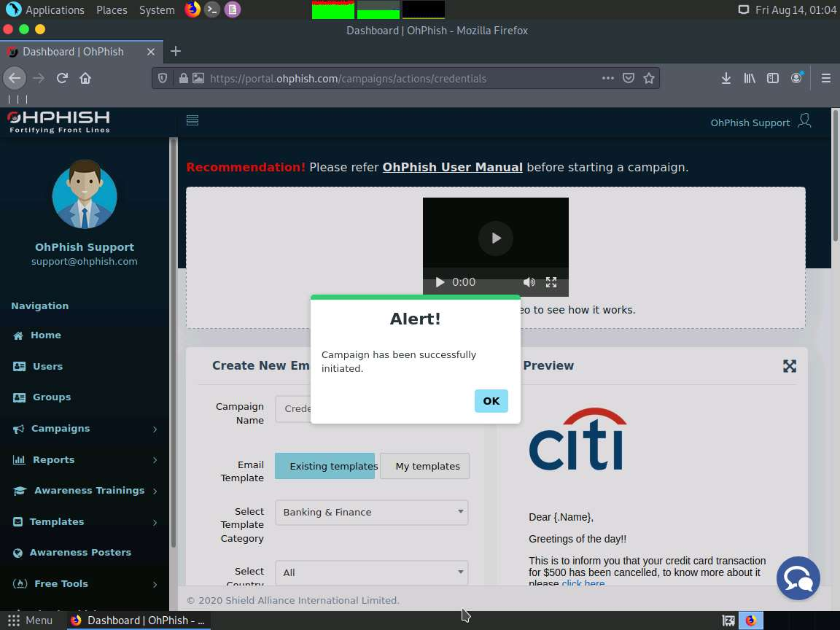This screenshot has width=840, height=630.
Task: Open Firefox account icon
Action: click(796, 78)
